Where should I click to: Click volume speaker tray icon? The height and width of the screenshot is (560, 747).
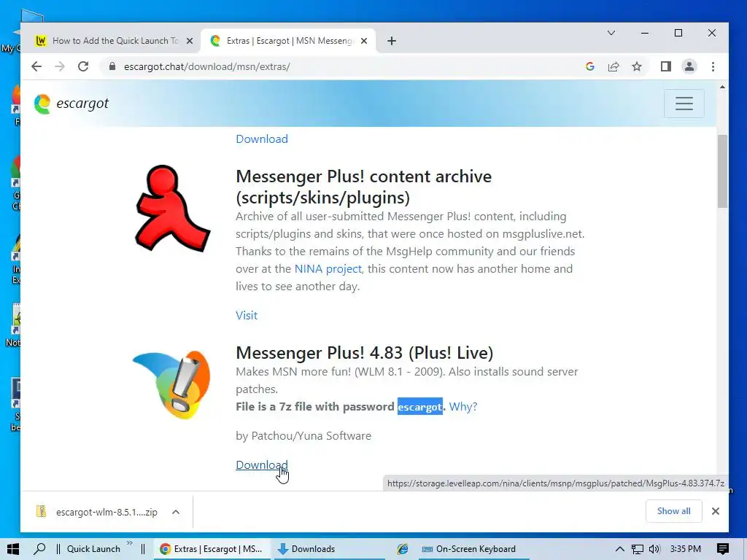(654, 549)
